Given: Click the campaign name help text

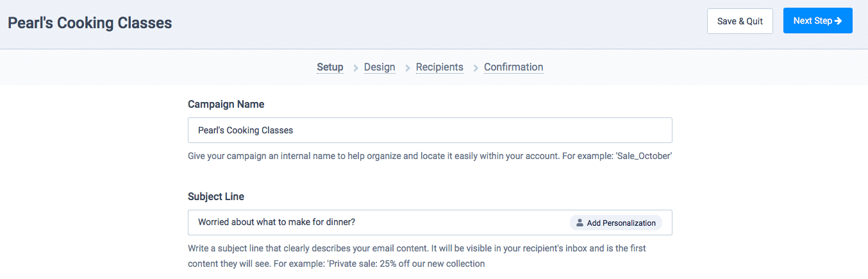Looking at the screenshot, I should (430, 156).
